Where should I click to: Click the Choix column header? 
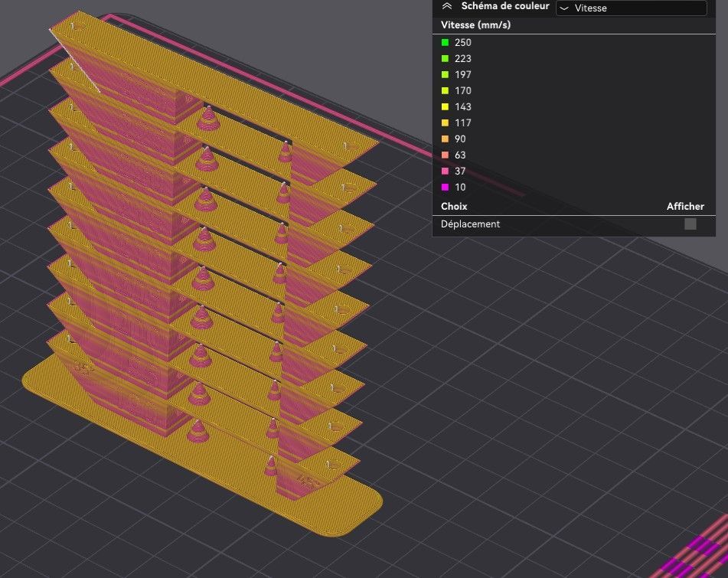tap(454, 206)
